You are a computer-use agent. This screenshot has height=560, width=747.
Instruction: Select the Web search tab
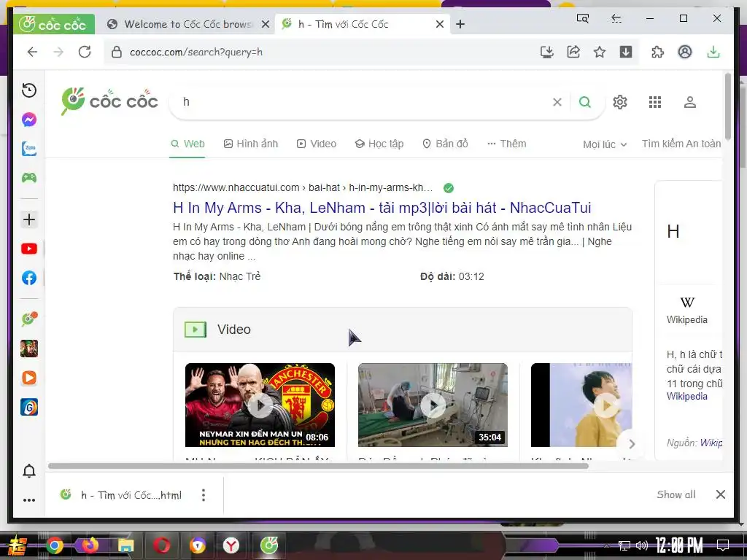pos(187,144)
